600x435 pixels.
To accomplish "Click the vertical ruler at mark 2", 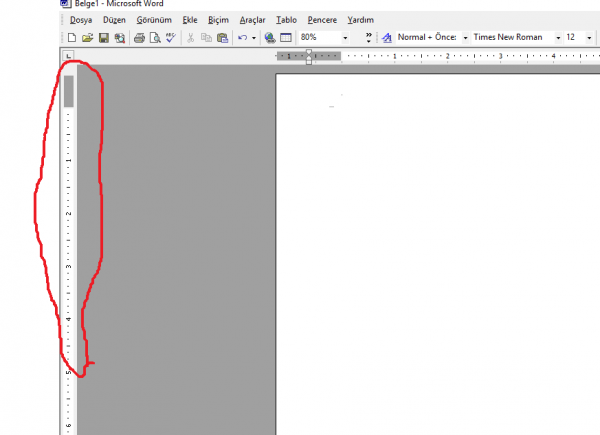I will [x=68, y=213].
